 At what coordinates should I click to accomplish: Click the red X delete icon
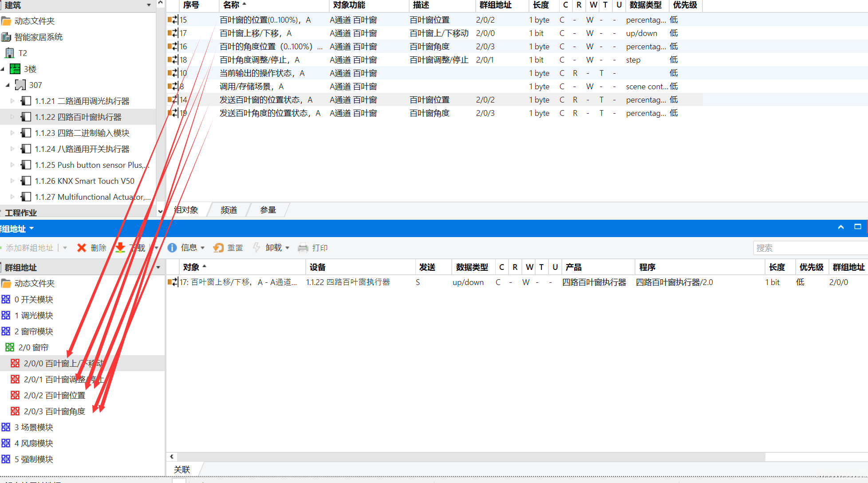coord(81,248)
